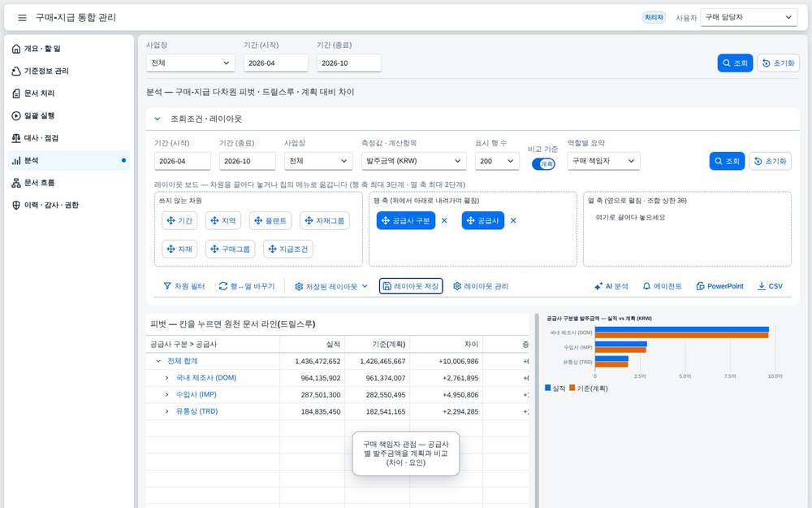Click panel 기간 (종료) 2026-10 field
812x508 pixels.
click(248, 161)
